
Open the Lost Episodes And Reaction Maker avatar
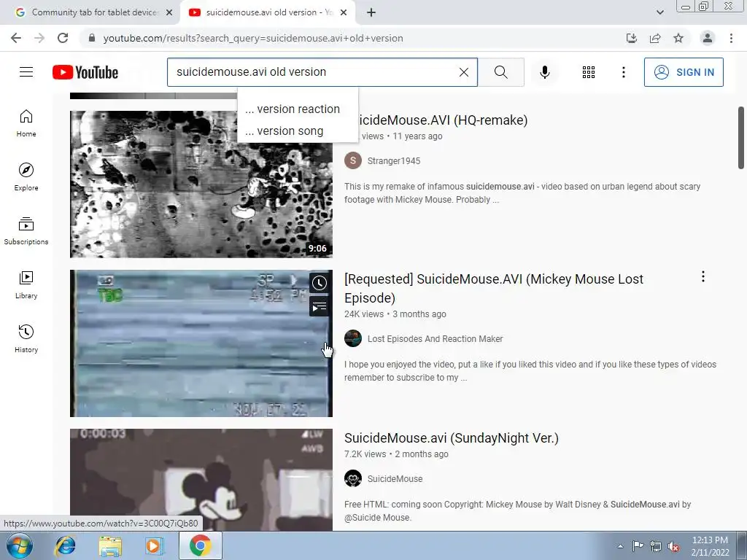353,338
